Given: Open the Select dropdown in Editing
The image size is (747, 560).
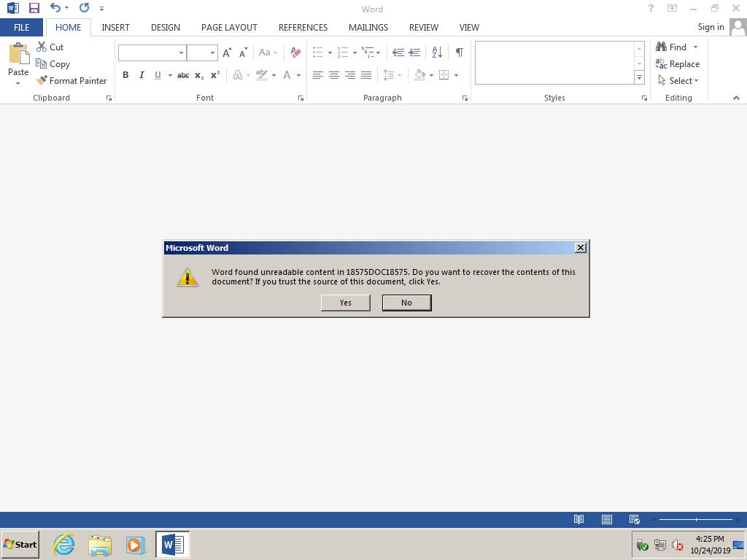Looking at the screenshot, I should click(684, 80).
